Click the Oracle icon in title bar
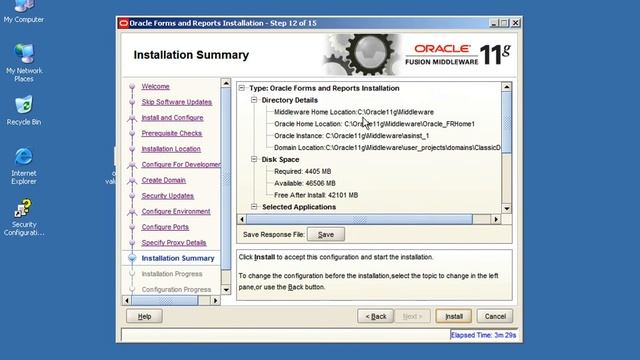Image resolution: width=640 pixels, height=360 pixels. click(123, 23)
